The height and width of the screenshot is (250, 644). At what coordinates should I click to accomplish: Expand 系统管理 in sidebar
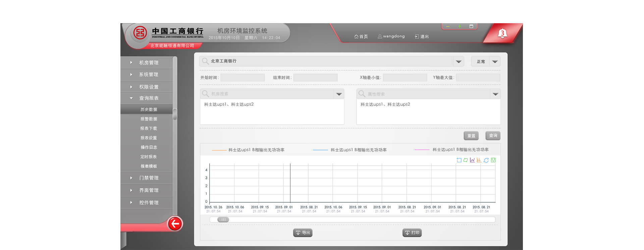tap(147, 75)
